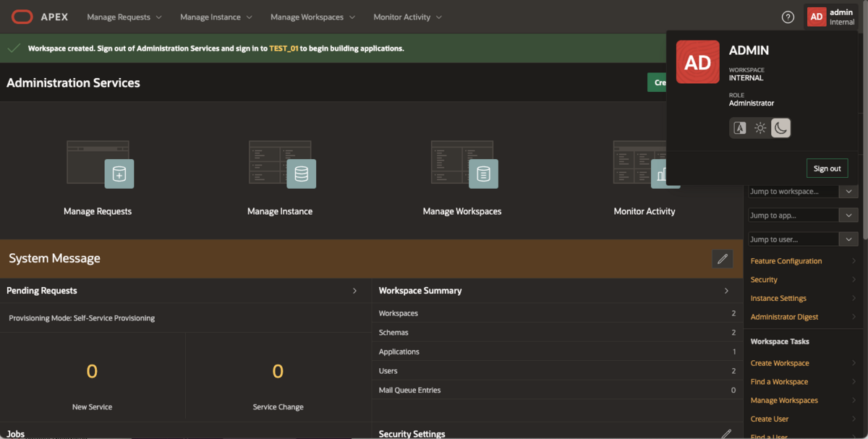Viewport: 868px width, 439px height.
Task: Expand the Manage Workspaces menu
Action: pyautogui.click(x=313, y=17)
